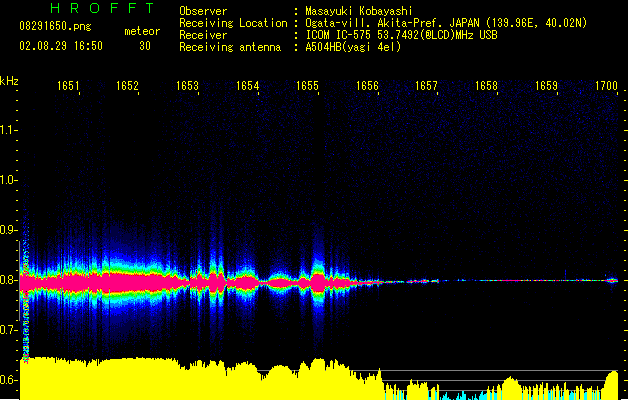Click the 0.7 kHz axis label
Viewport: 629px width, 400px height.
(8, 330)
